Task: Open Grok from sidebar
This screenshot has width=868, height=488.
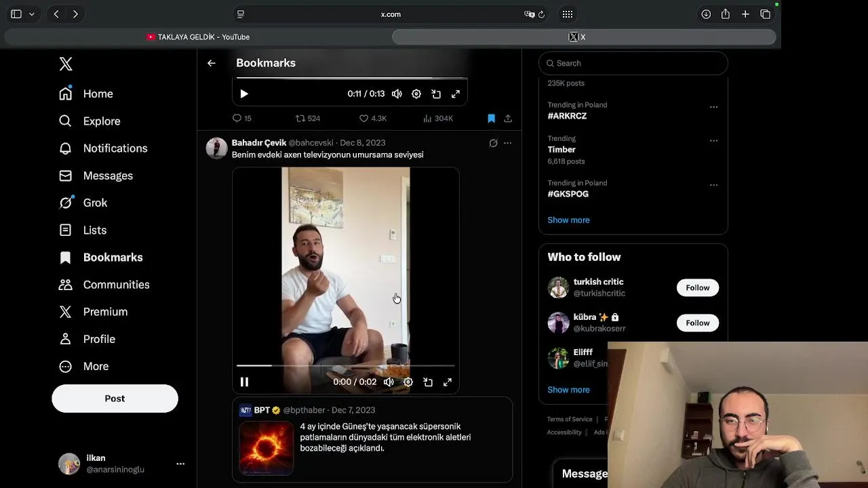Action: coord(83,203)
